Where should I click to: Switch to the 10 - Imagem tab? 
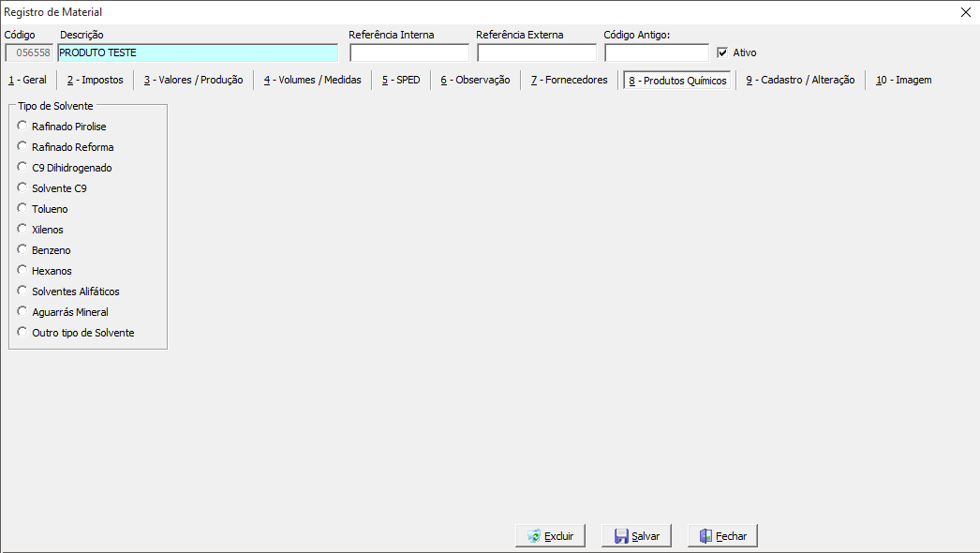coord(903,80)
